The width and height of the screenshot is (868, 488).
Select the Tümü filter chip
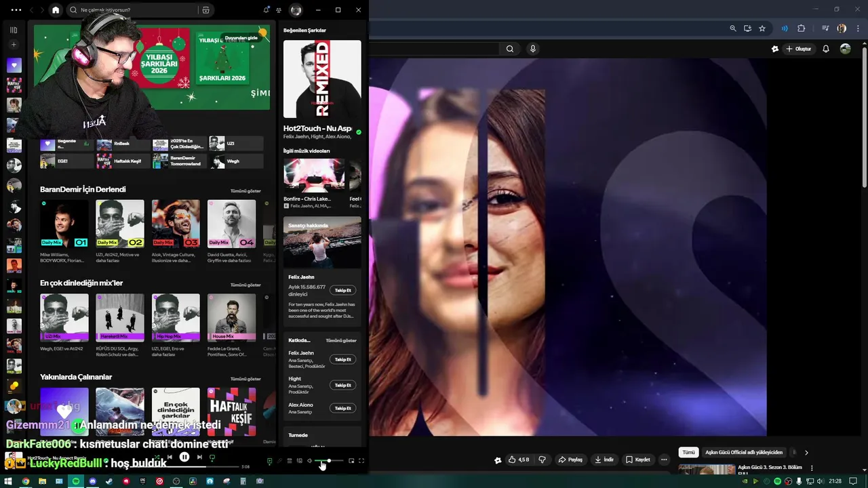[688, 452]
